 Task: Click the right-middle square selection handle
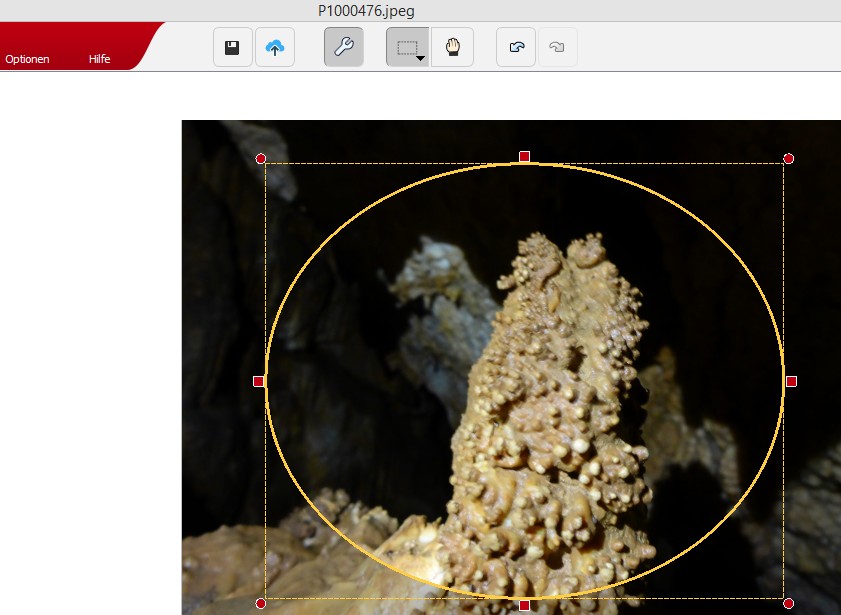[791, 381]
